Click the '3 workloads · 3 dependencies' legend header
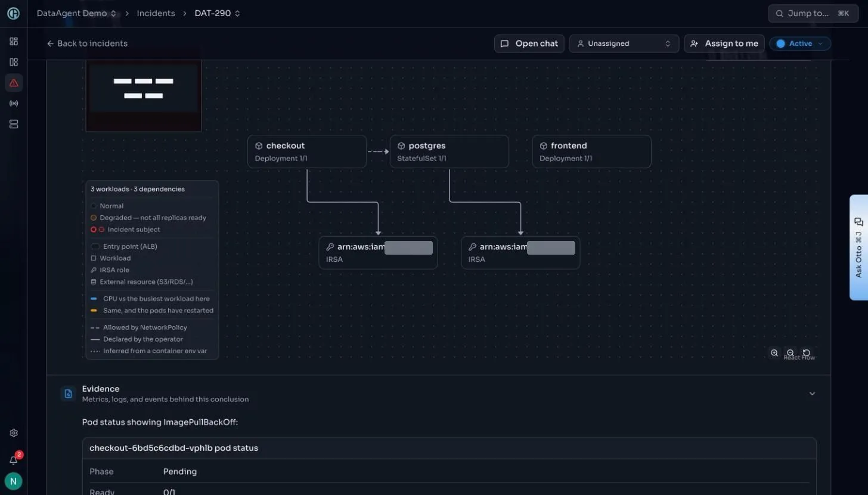868x495 pixels. pos(138,189)
